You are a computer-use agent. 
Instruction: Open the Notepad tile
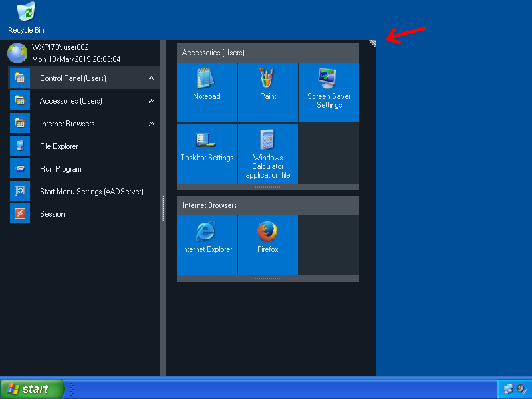207,92
